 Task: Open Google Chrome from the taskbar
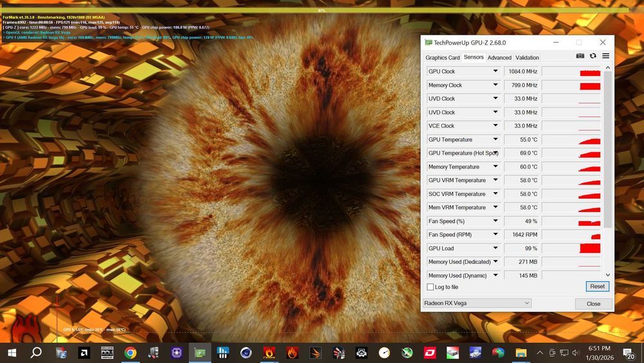(130, 353)
